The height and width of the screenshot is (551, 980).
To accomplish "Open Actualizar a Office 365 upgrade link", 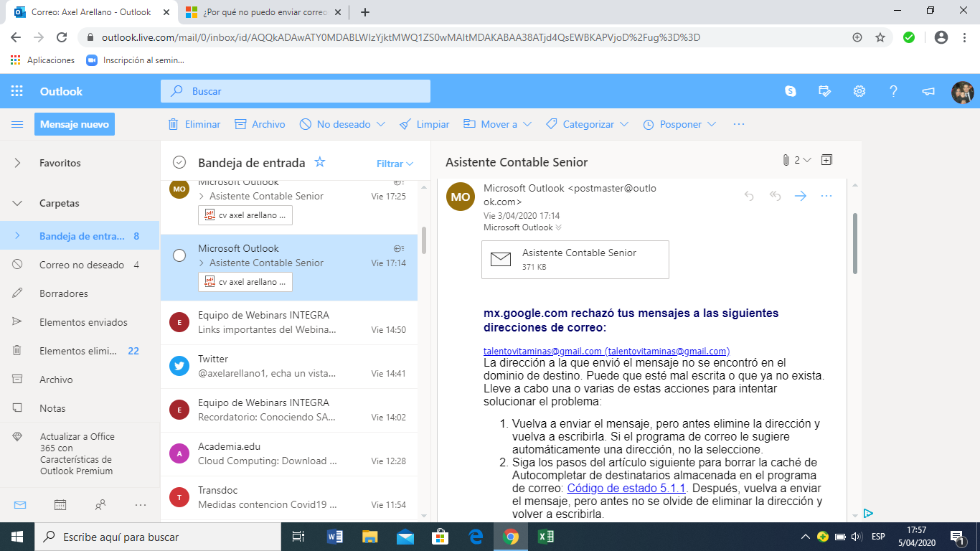I will coord(77,453).
